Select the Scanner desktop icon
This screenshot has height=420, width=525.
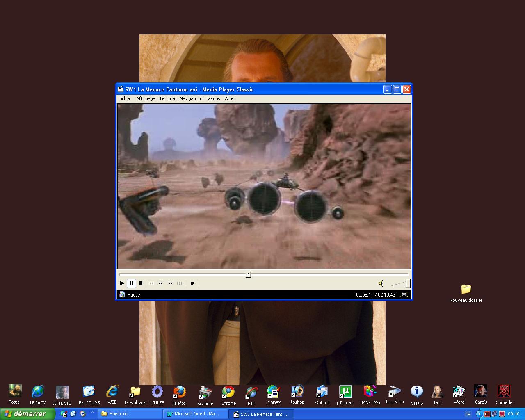(x=205, y=395)
